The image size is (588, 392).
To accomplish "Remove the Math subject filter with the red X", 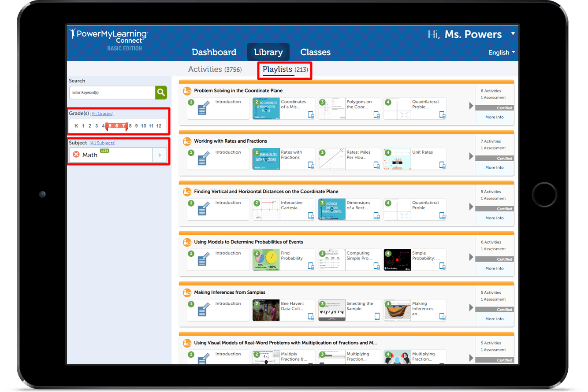I will pos(76,155).
